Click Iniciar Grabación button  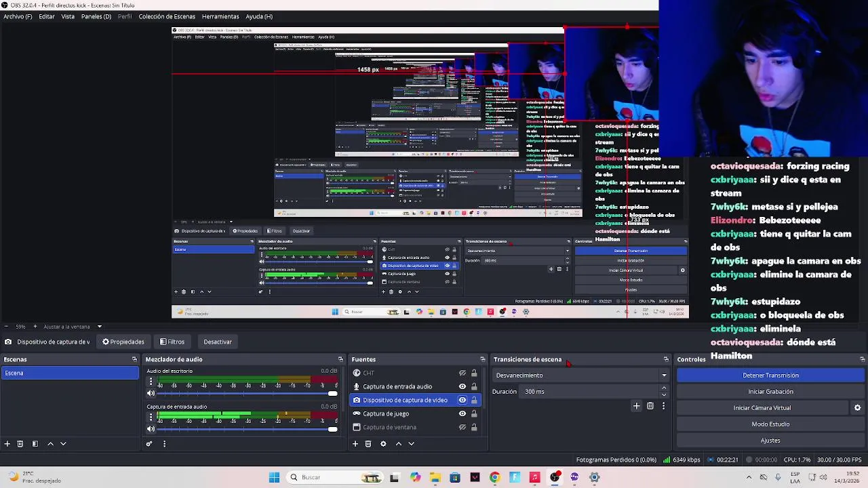click(x=770, y=392)
